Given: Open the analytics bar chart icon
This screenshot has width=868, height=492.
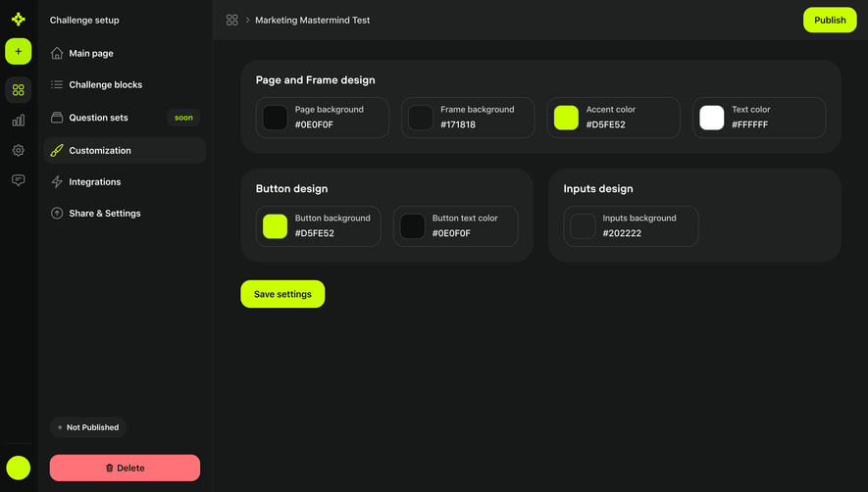Looking at the screenshot, I should point(19,121).
